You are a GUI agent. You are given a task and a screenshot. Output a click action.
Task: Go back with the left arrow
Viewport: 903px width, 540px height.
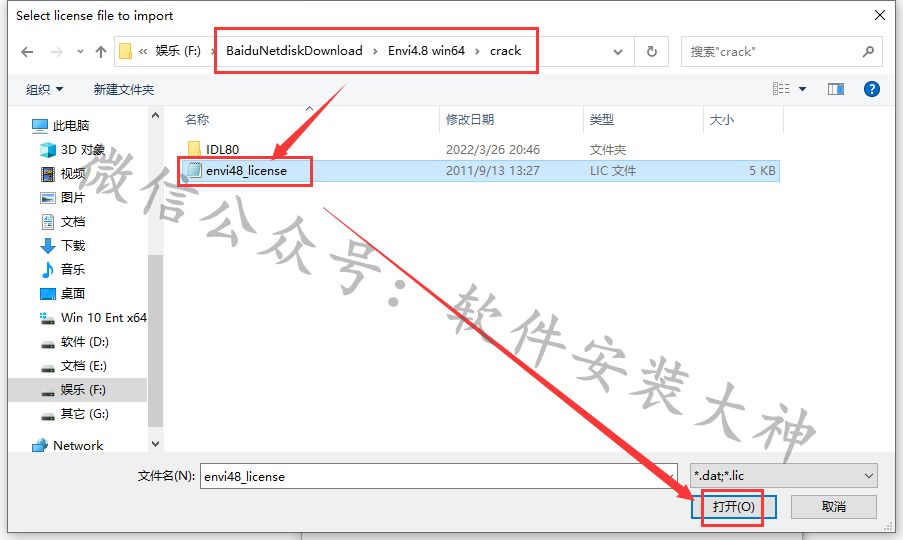[27, 52]
